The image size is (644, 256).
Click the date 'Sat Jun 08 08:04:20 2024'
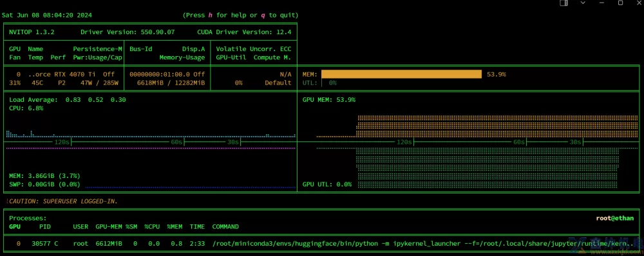[x=47, y=15]
